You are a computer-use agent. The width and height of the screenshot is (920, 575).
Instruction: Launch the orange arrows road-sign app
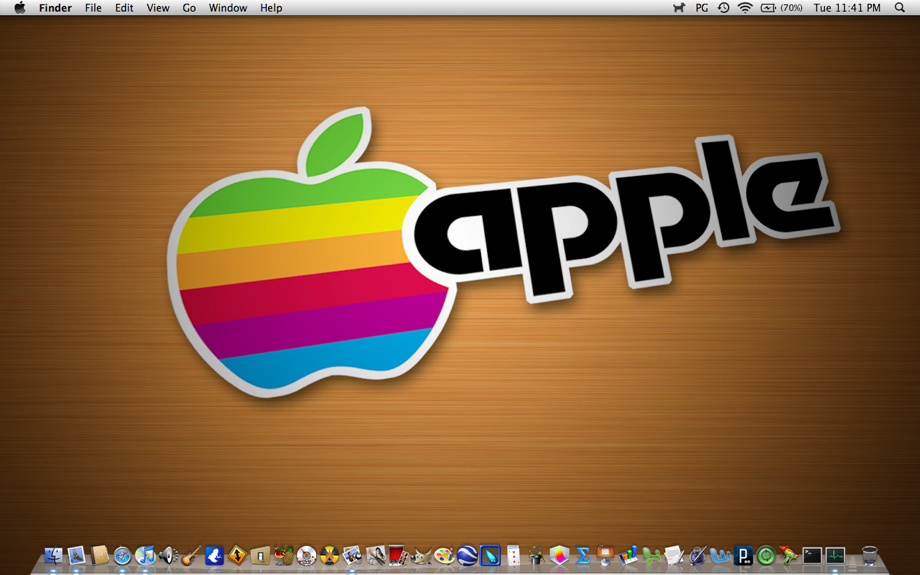(237, 555)
